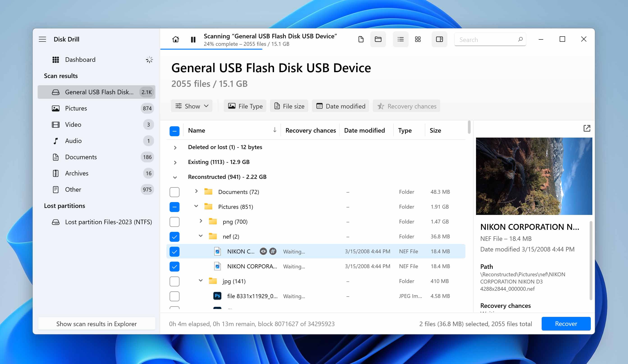Click the Archives zip icon

click(55, 173)
